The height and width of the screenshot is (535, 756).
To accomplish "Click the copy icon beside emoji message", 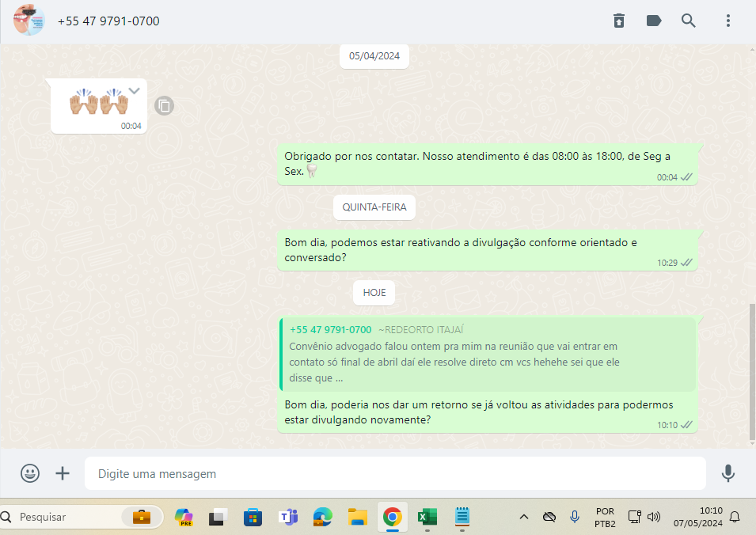I will [164, 105].
